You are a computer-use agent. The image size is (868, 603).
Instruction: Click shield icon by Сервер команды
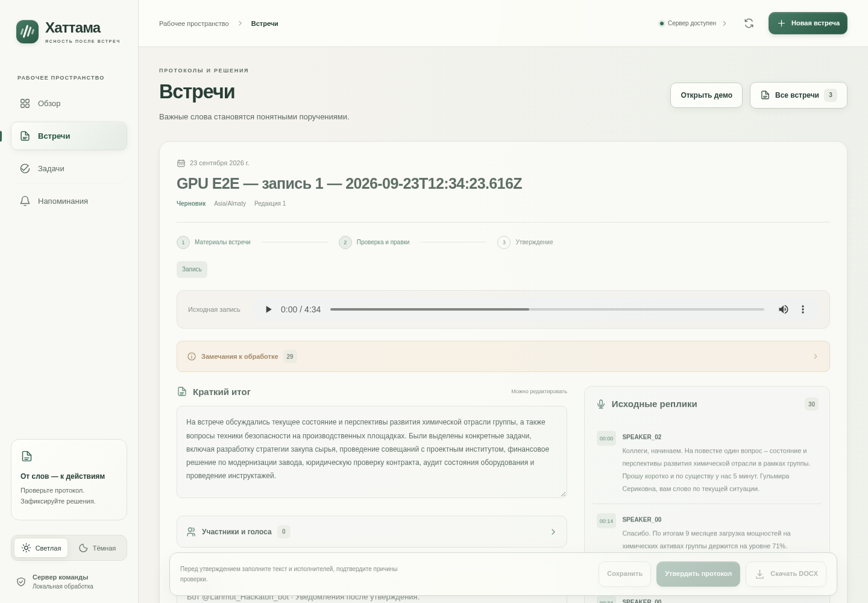21,582
